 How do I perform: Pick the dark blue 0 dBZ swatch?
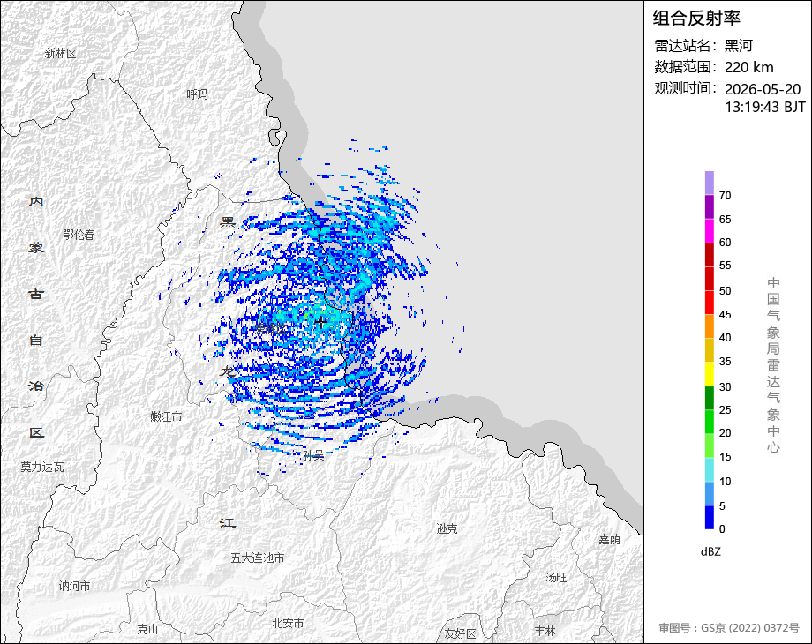710,517
